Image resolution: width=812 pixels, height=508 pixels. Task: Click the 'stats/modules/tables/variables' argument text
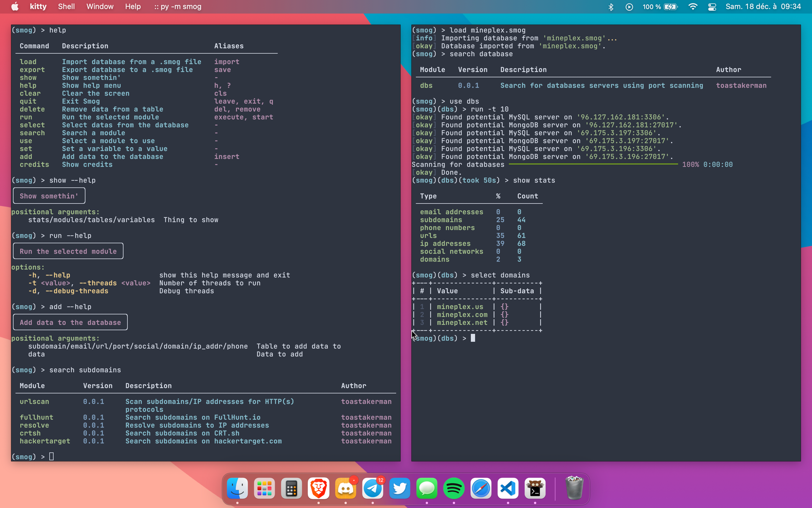click(91, 220)
